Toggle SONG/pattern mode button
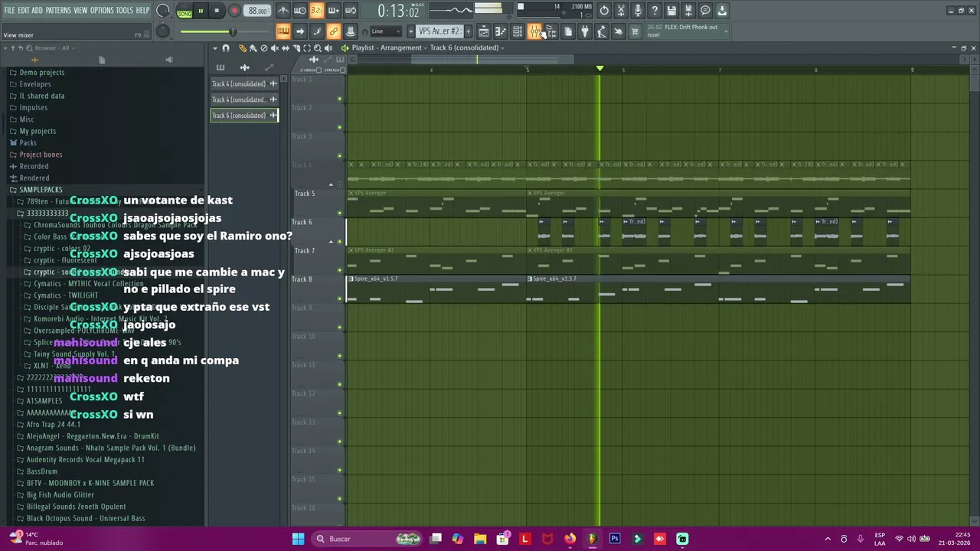The image size is (980, 551). [x=185, y=11]
